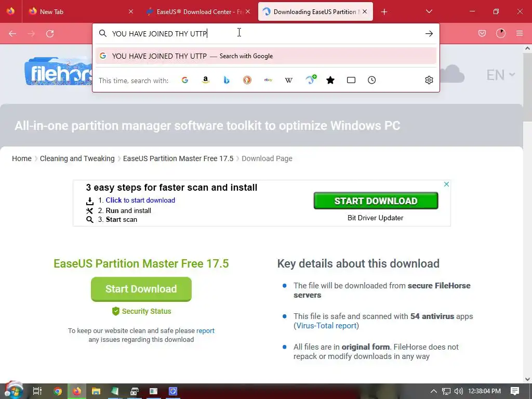Open the notification center icon
The height and width of the screenshot is (399, 532).
pos(515,391)
